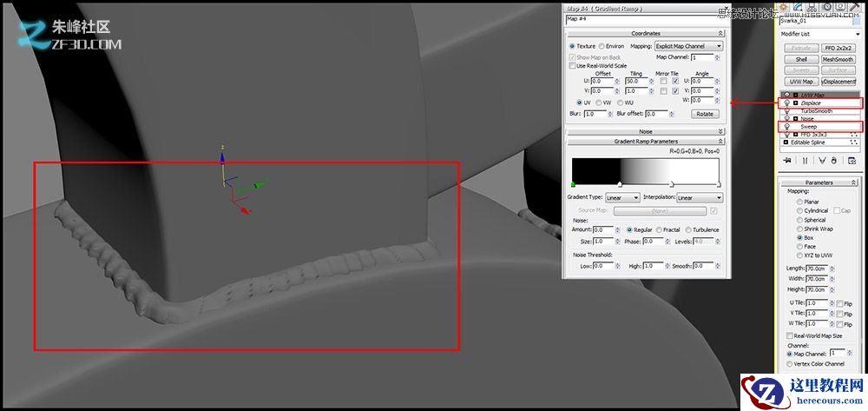Click Make Unique icon below stack
This screenshot has width=868, height=411.
point(822,161)
